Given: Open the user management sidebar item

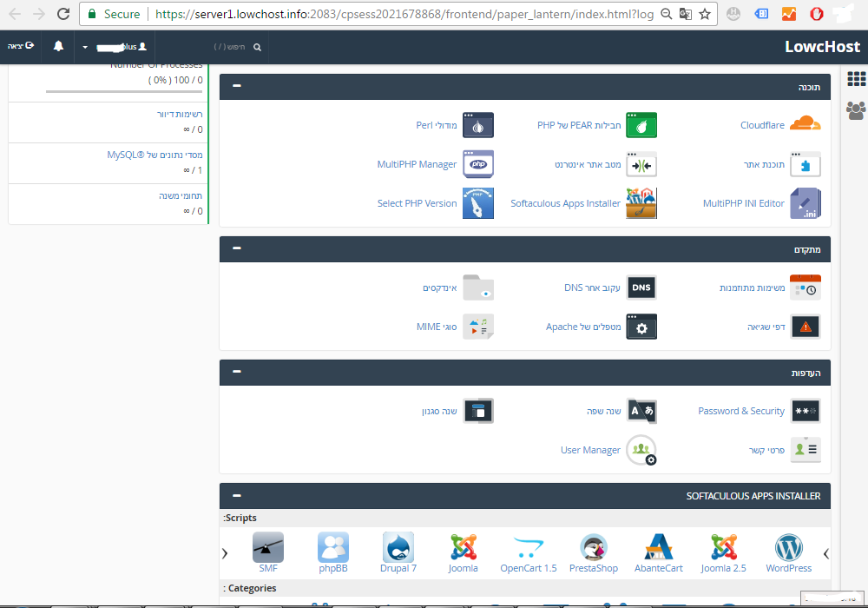Looking at the screenshot, I should pos(856,110).
